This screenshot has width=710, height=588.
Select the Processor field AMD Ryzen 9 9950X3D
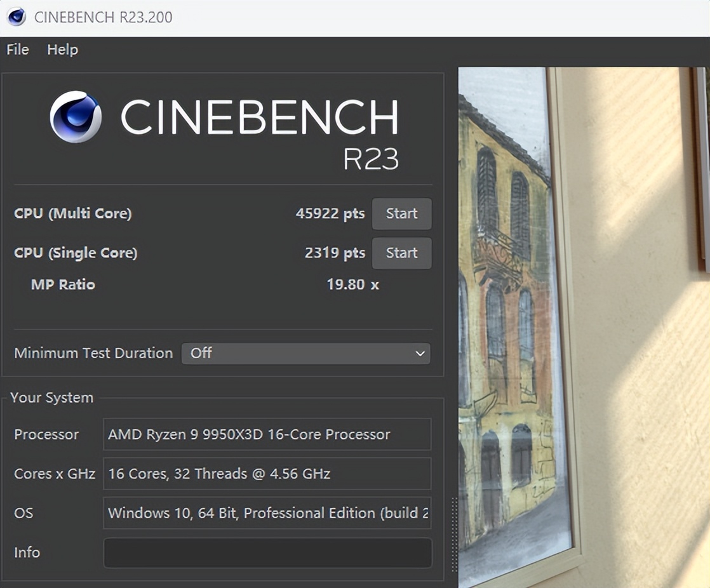267,434
